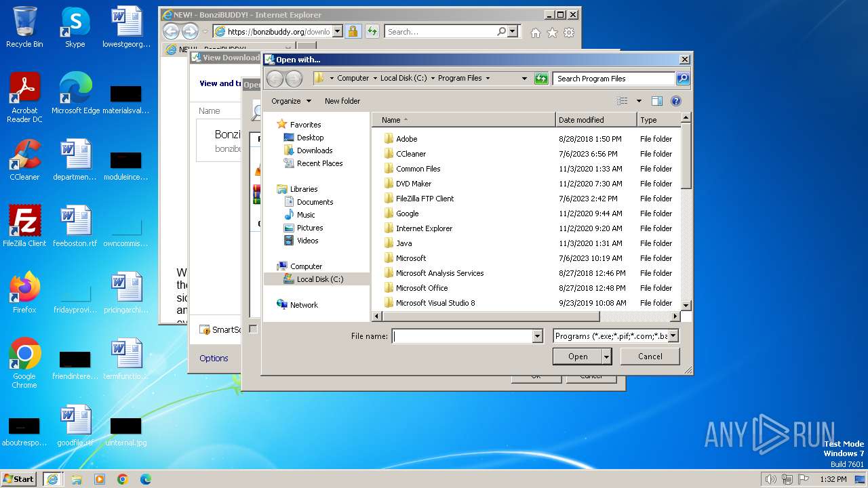The width and height of the screenshot is (868, 488).
Task: Open CCleaner desktop shortcut
Action: click(24, 160)
